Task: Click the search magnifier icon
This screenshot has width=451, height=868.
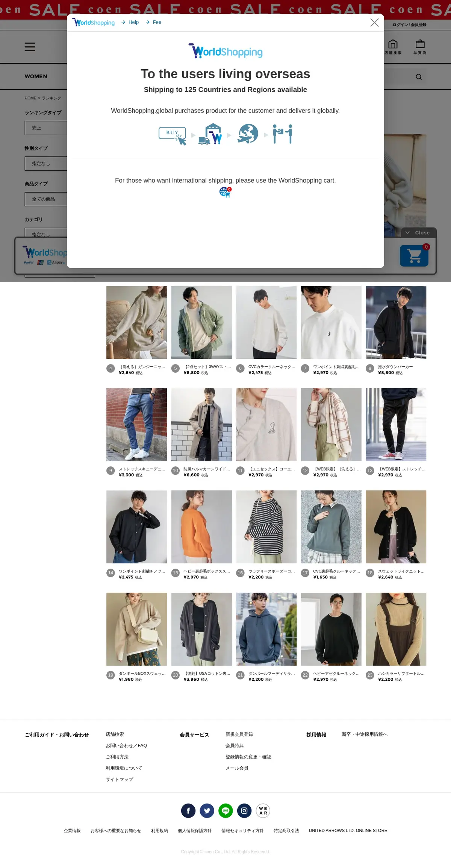Action: click(419, 77)
